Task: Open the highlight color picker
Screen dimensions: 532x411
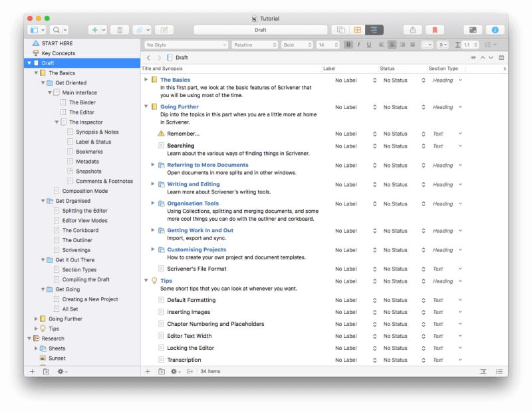Action: (442, 45)
